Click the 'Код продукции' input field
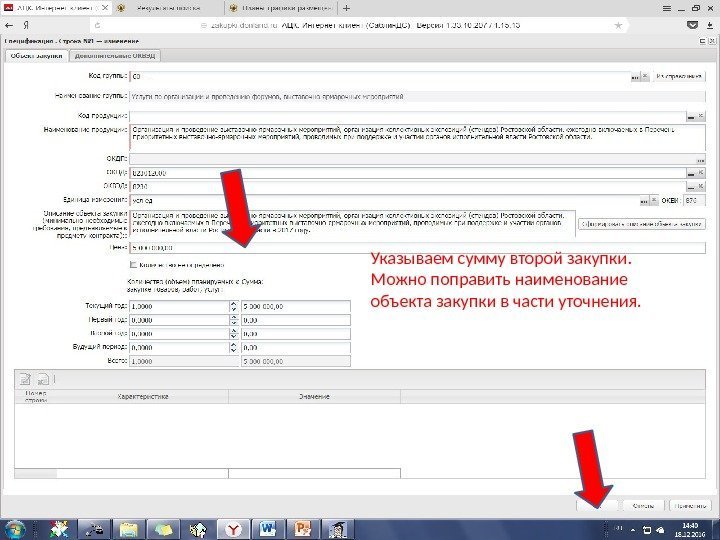Screen dimensions: 720x540 [x=408, y=116]
